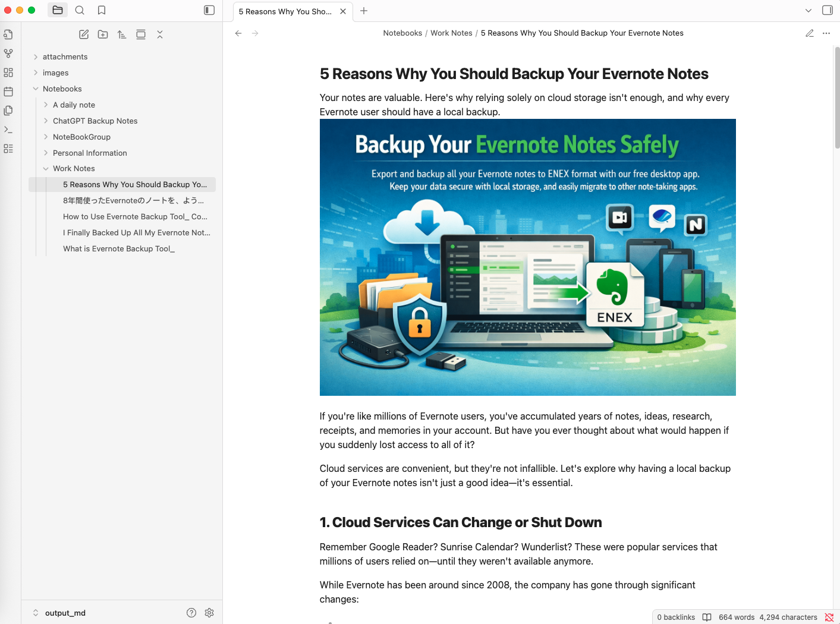
Task: Show the 0 backlinks status item
Action: [x=676, y=617]
